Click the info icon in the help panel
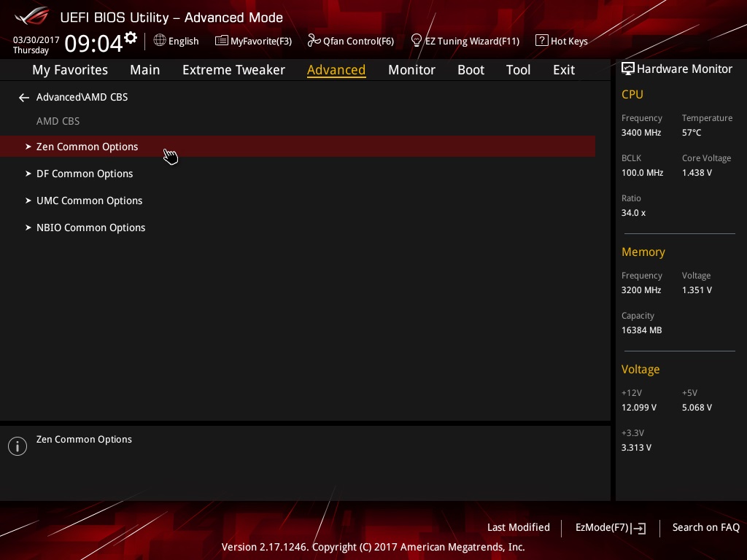 pyautogui.click(x=18, y=446)
